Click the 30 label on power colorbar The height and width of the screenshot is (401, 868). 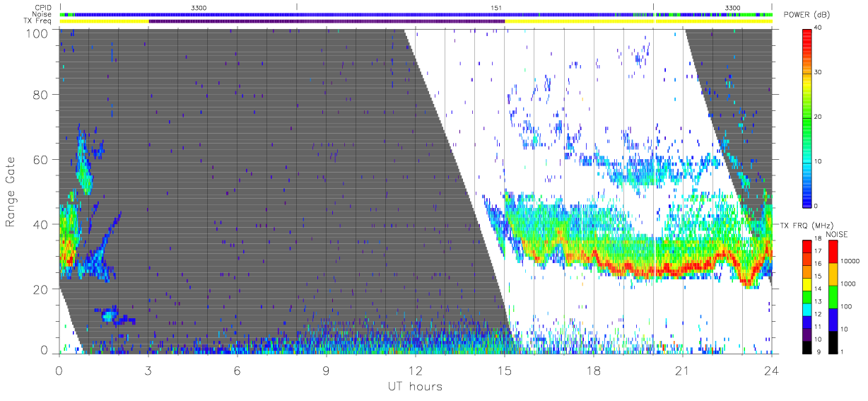[819, 73]
